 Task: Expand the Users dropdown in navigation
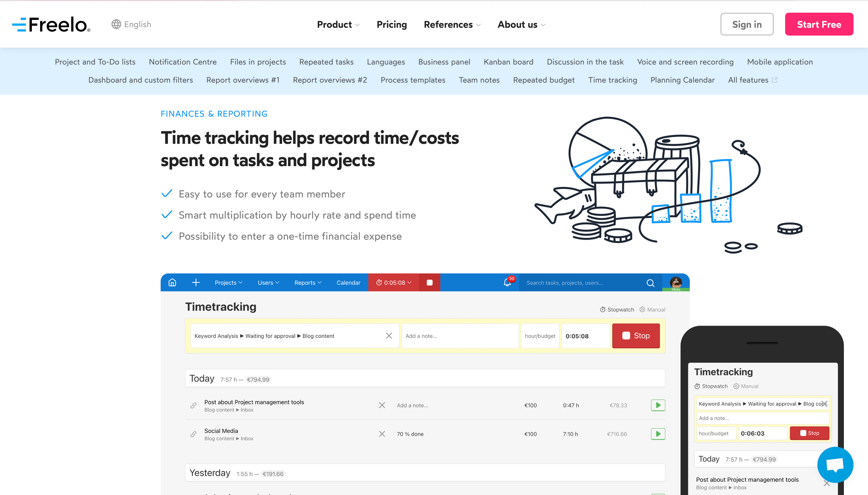(x=267, y=282)
